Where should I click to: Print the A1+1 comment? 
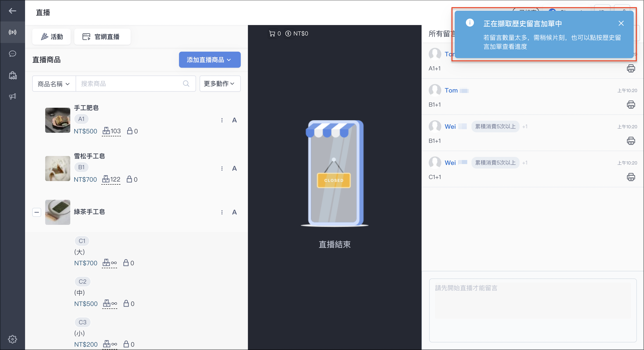point(631,68)
